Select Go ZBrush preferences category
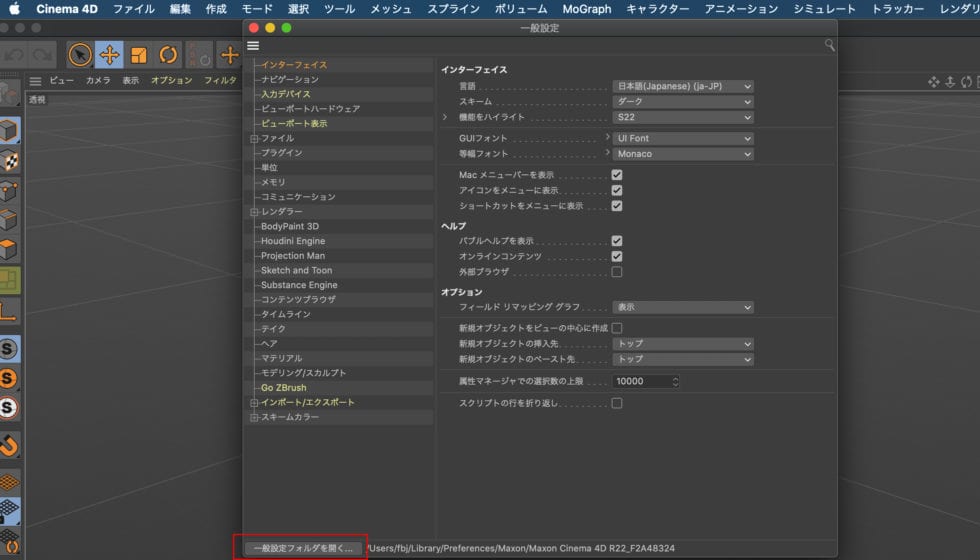The width and height of the screenshot is (980, 560). 284,388
